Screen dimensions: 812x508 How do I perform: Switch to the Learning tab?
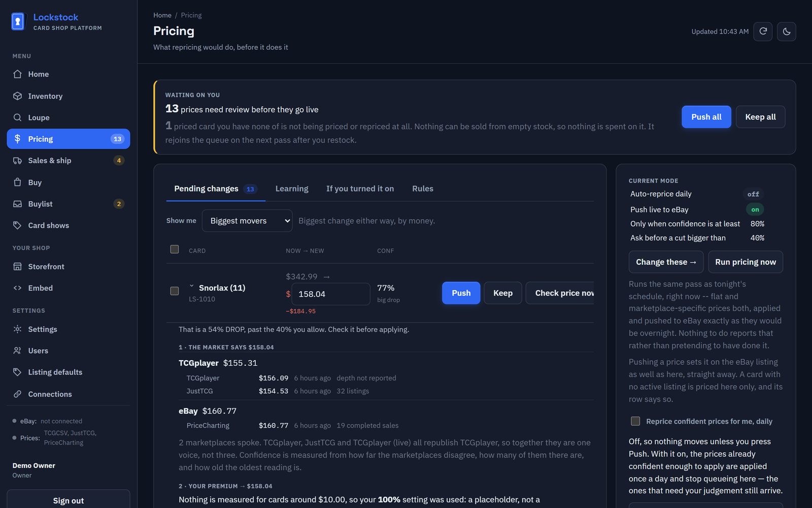[x=292, y=188]
